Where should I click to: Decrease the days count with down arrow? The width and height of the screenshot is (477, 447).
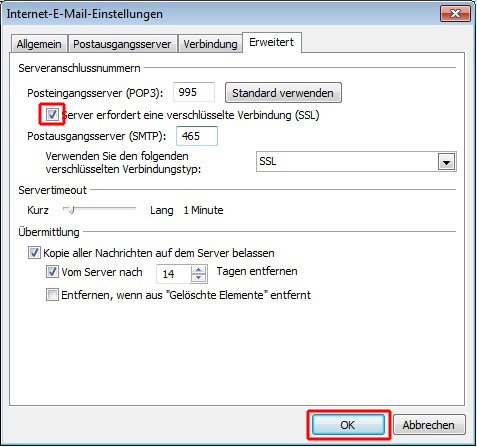tap(199, 278)
